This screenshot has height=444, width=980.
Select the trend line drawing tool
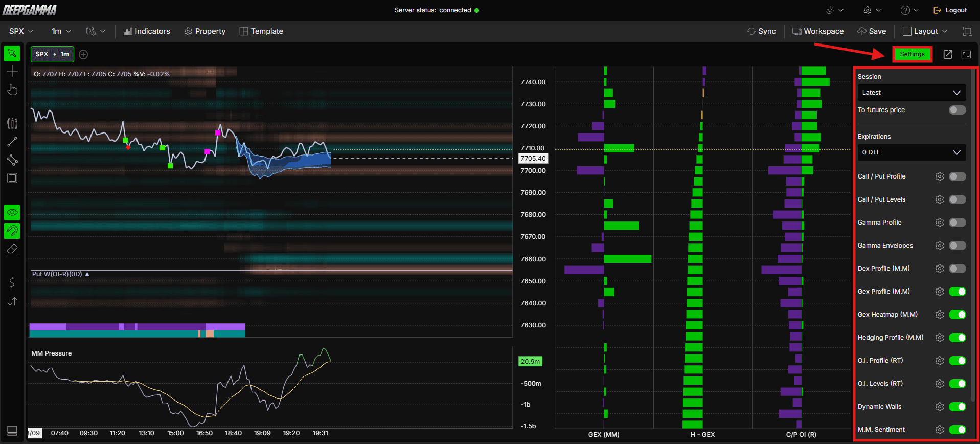12,142
